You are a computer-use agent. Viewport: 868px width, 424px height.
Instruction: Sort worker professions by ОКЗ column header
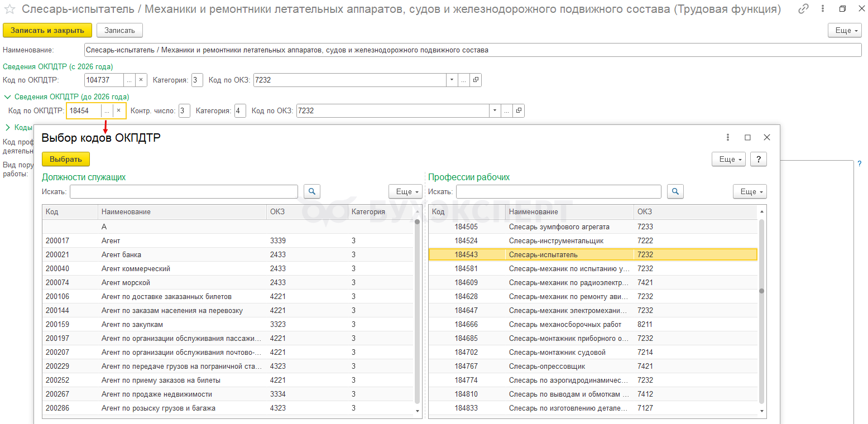(x=645, y=211)
